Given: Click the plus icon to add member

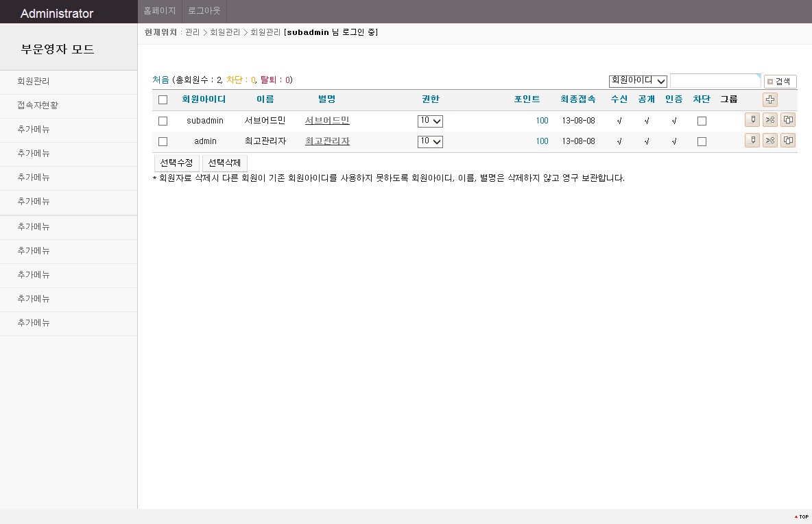Looking at the screenshot, I should click(x=770, y=100).
